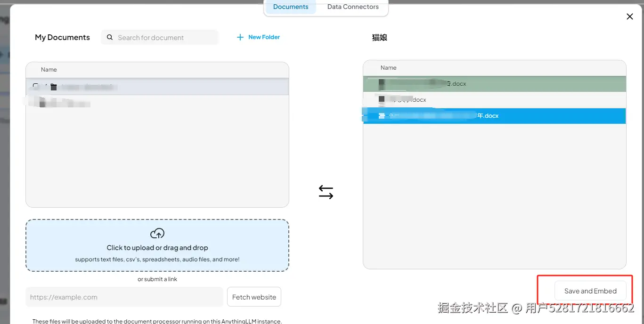Click the plus icon beside New Folder

point(240,37)
